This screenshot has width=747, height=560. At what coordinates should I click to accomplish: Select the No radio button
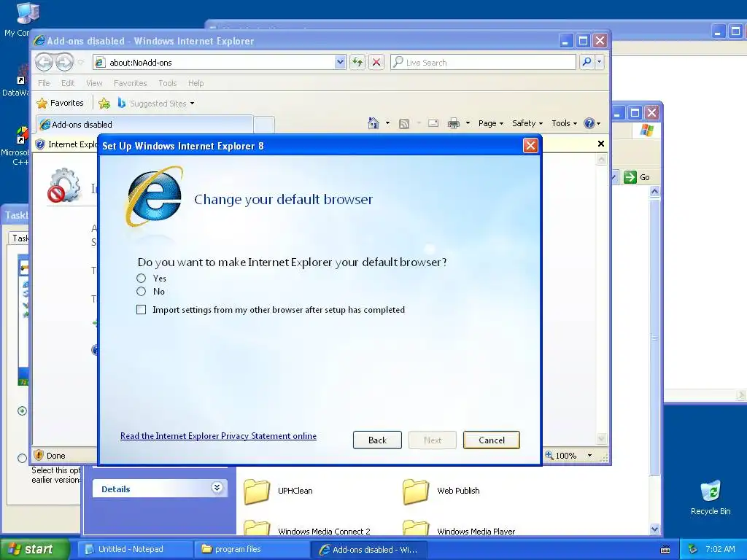coord(141,292)
